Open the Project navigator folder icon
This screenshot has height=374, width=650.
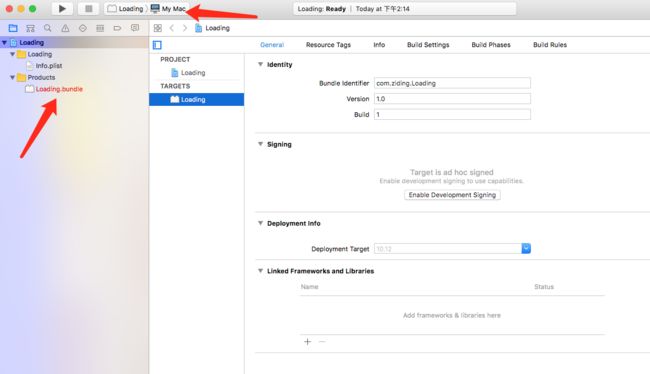pyautogui.click(x=13, y=28)
